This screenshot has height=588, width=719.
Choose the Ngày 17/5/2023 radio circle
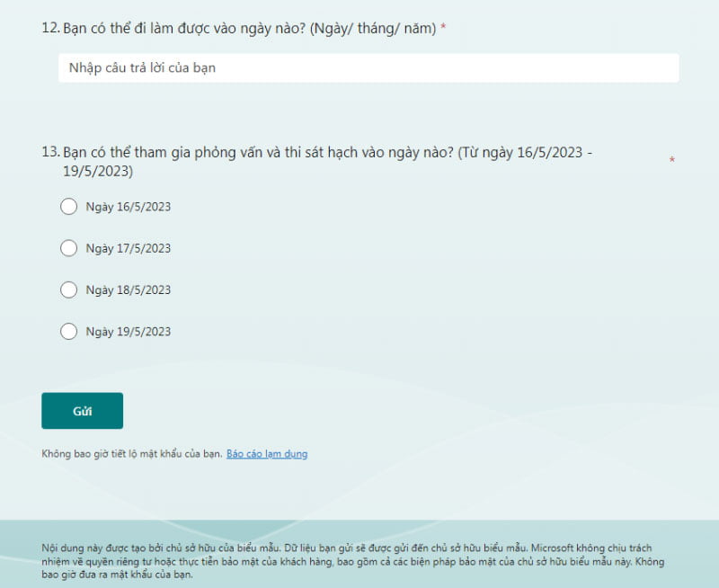pyautogui.click(x=68, y=248)
